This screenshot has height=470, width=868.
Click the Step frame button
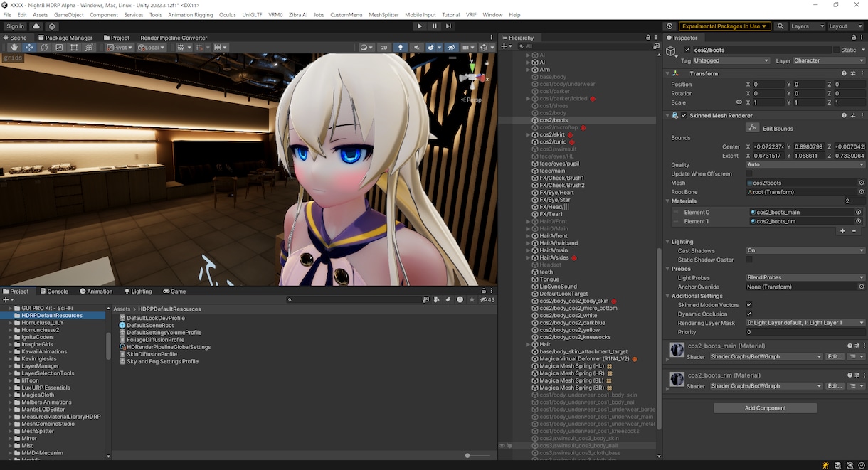tap(448, 26)
